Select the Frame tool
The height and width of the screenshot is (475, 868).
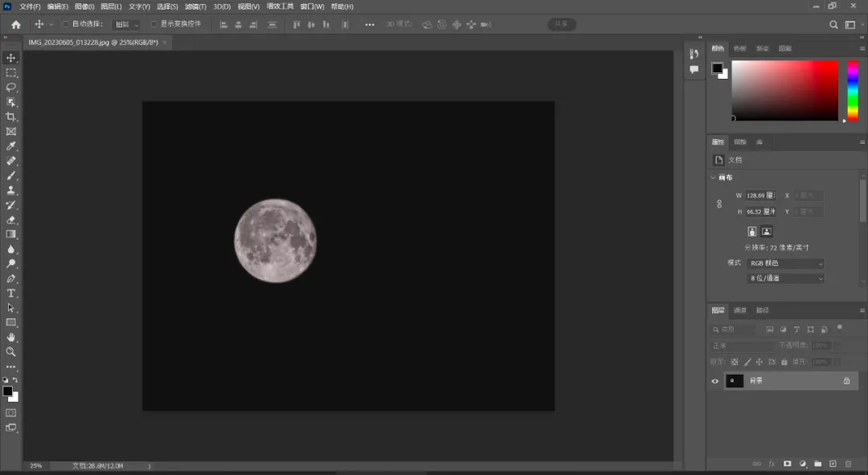pyautogui.click(x=11, y=131)
